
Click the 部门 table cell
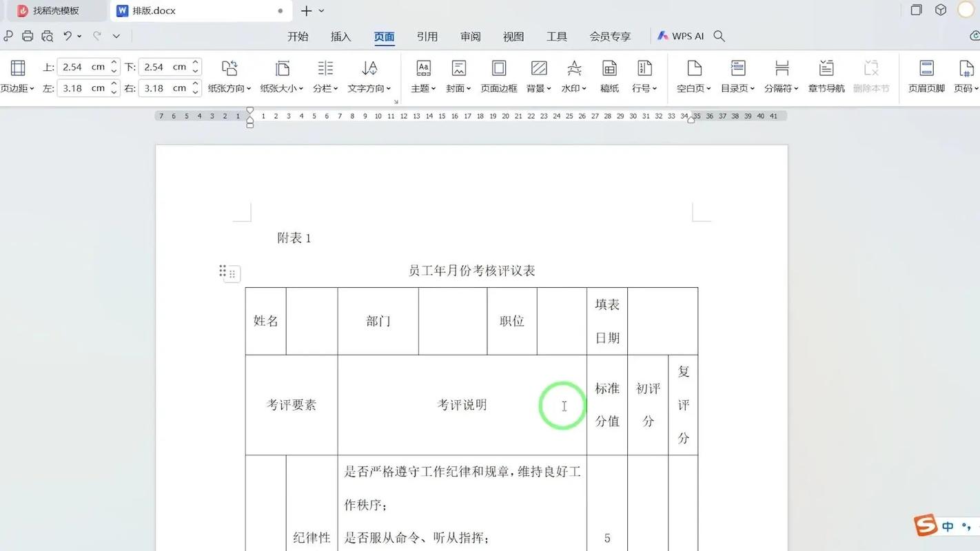[x=378, y=321]
